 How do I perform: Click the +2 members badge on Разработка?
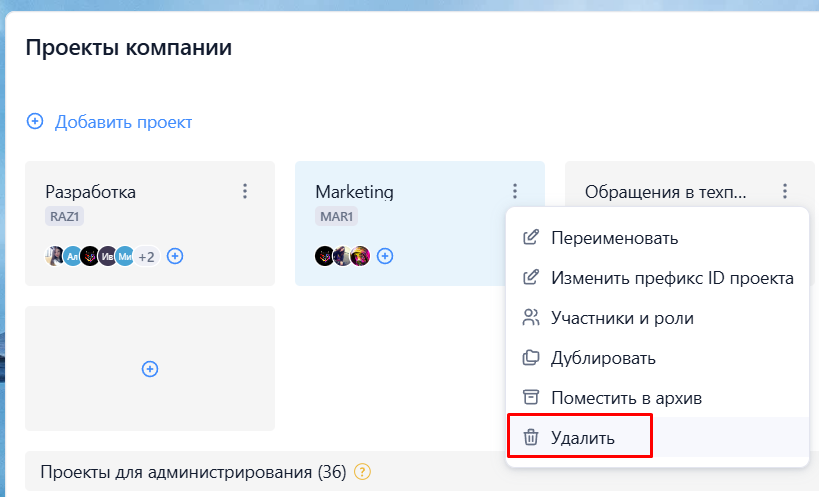coord(146,257)
